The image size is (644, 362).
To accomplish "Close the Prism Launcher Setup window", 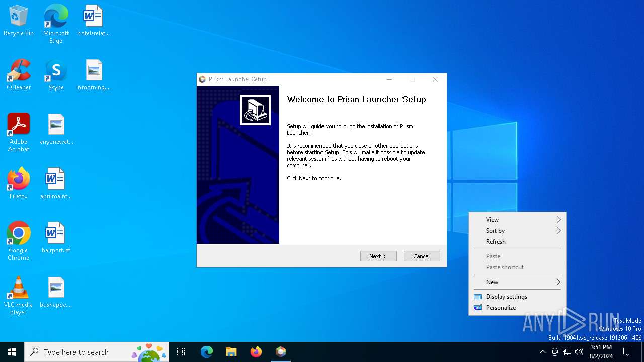I will click(435, 79).
